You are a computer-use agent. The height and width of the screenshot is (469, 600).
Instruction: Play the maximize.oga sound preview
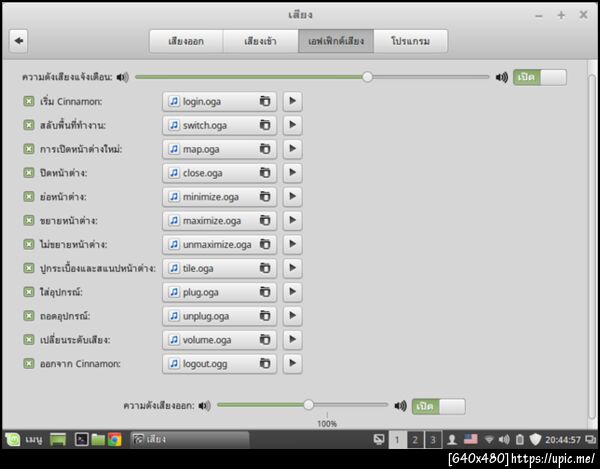point(292,220)
